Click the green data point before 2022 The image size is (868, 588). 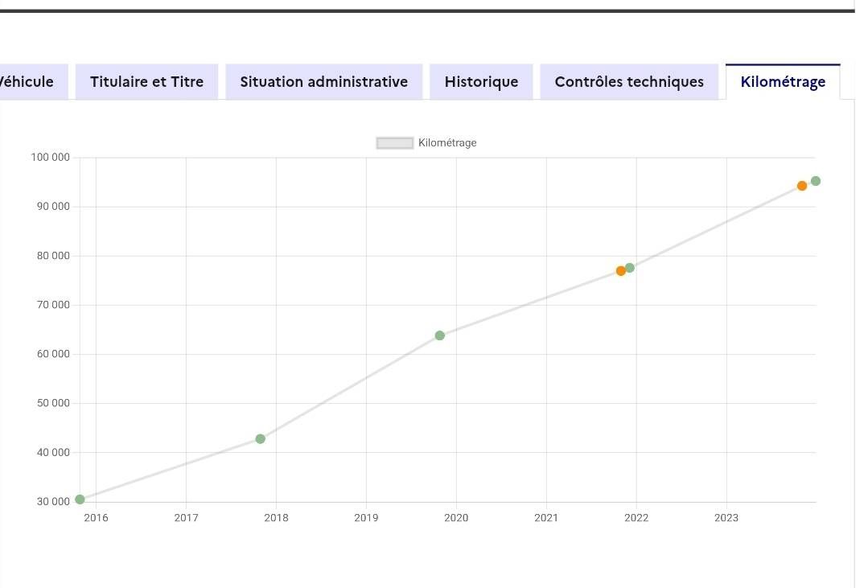pyautogui.click(x=629, y=268)
